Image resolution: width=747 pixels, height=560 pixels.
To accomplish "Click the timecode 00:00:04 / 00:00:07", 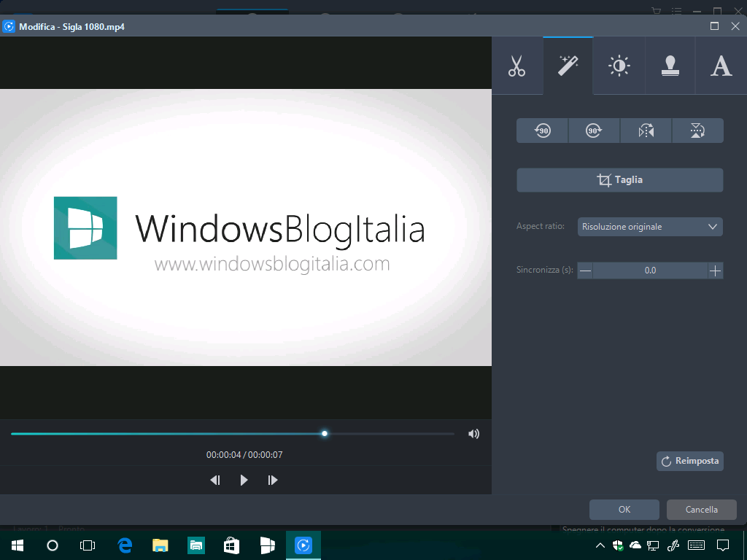I will coord(244,455).
